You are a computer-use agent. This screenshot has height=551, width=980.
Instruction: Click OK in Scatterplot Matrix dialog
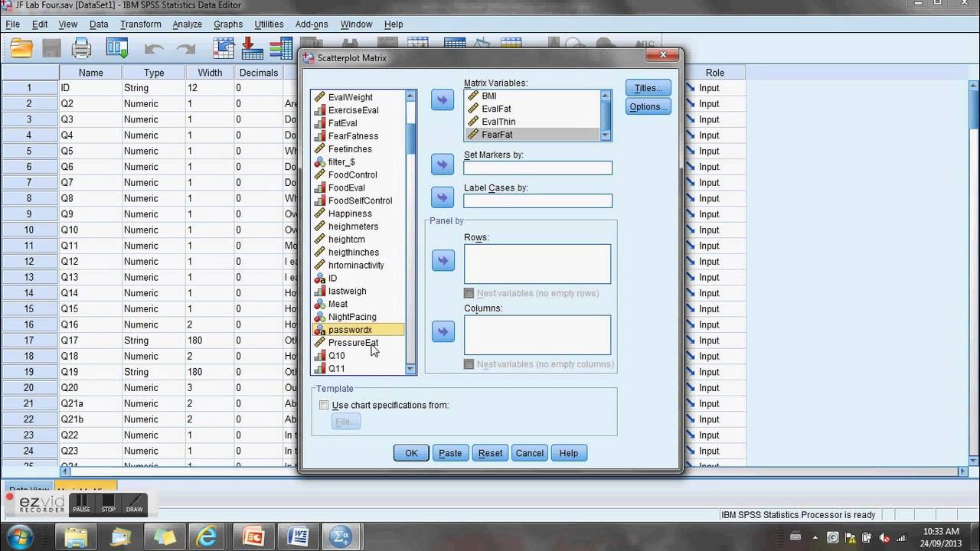coord(411,453)
